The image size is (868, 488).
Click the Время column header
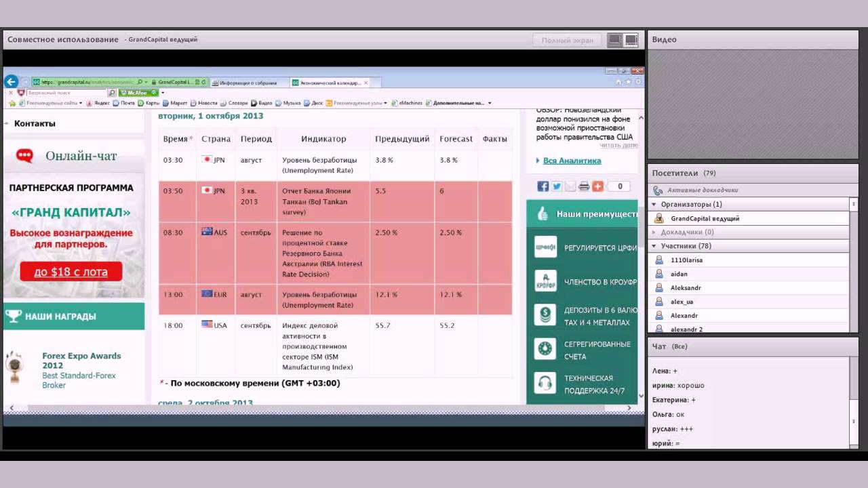[x=178, y=138]
